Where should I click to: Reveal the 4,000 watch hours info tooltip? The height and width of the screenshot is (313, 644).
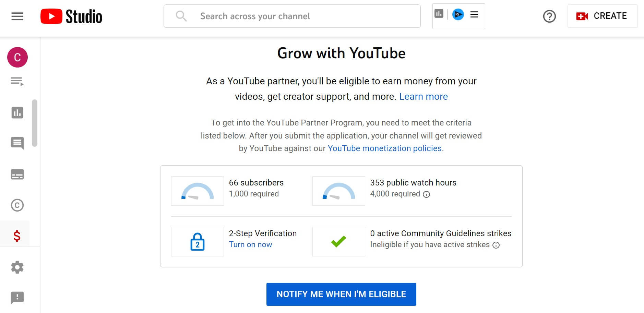(x=426, y=194)
